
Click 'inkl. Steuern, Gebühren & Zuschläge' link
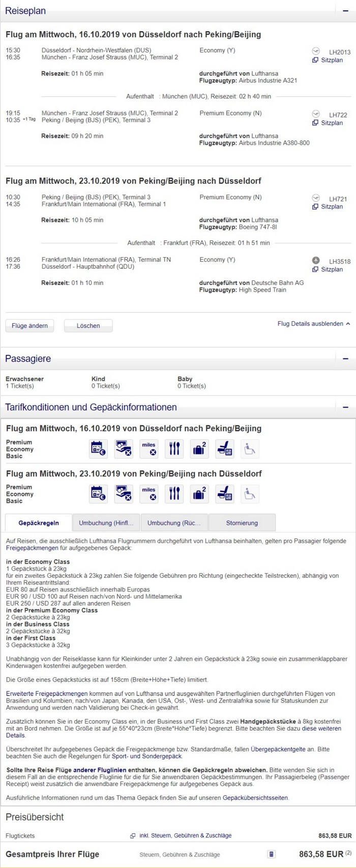click(185, 836)
